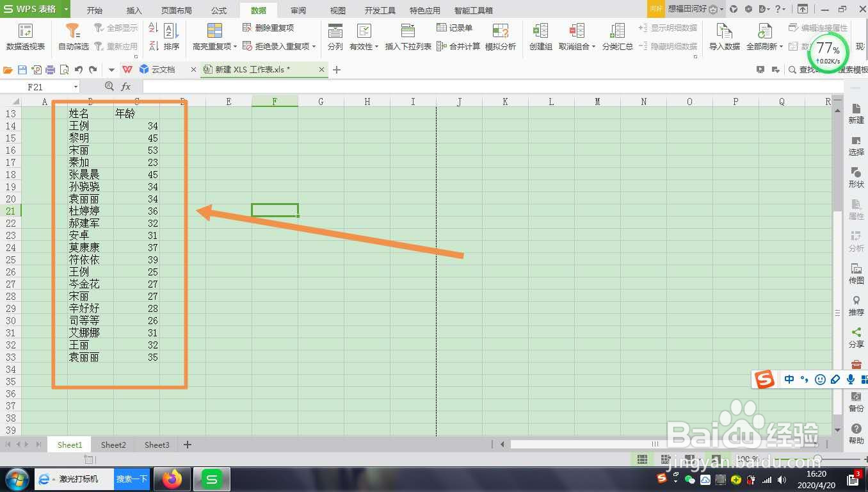Open the record form (记录单)

[x=454, y=28]
